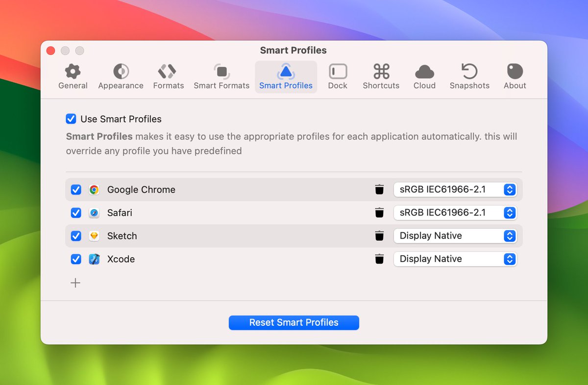Open the Snapshots settings icon

point(469,72)
